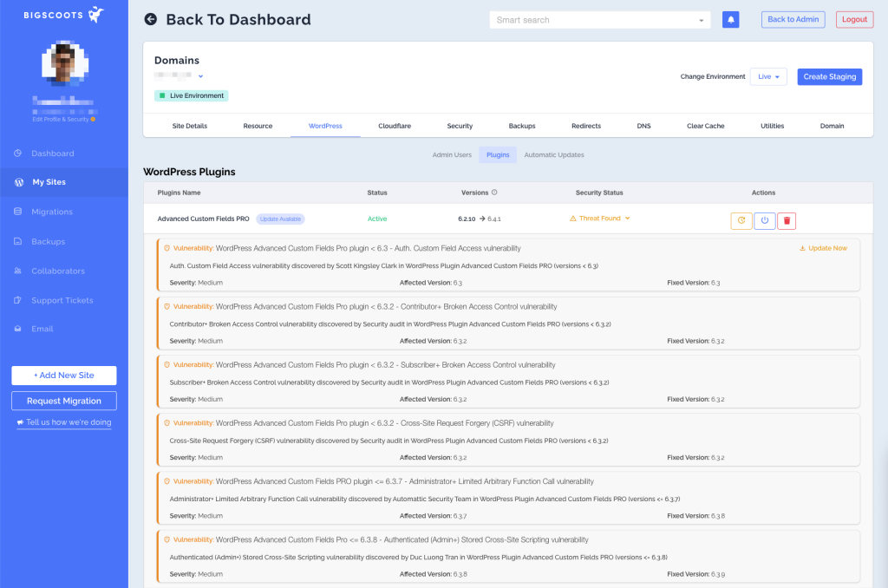888x588 pixels.
Task: Expand the Threat Found security status details
Action: click(598, 218)
